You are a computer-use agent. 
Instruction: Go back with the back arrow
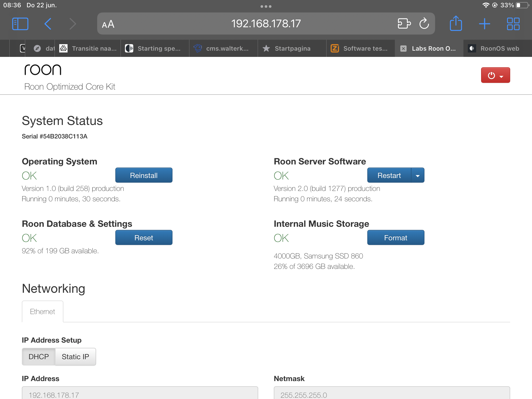pyautogui.click(x=48, y=24)
